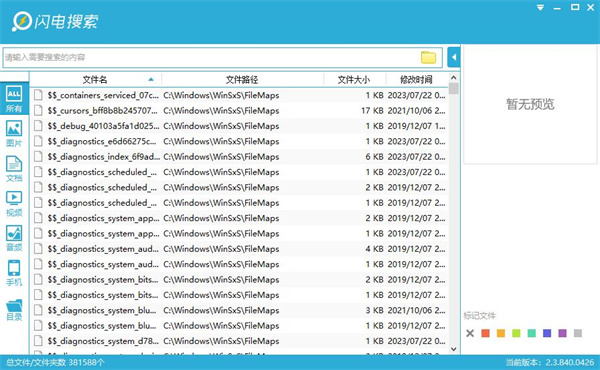Click the file list scrollbar thumb
This screenshot has height=370, width=600.
click(454, 88)
